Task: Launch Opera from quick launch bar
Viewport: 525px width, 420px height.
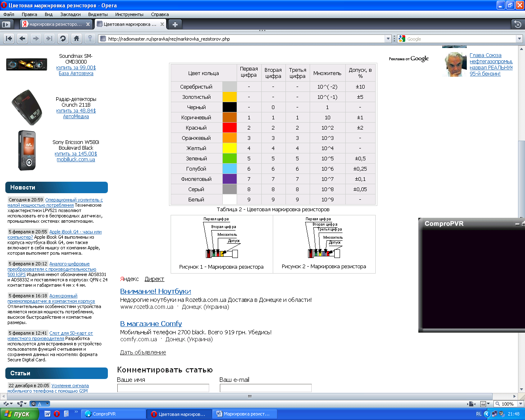Action: point(57,414)
